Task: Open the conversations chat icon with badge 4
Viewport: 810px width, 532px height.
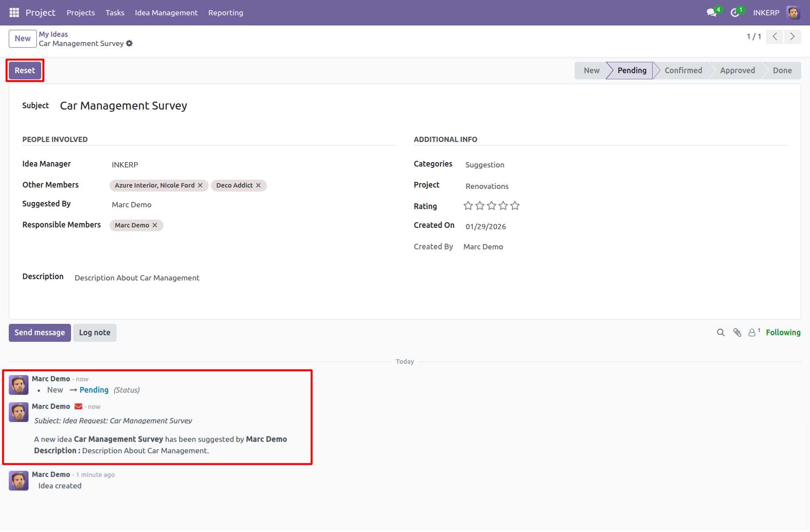Action: (712, 13)
